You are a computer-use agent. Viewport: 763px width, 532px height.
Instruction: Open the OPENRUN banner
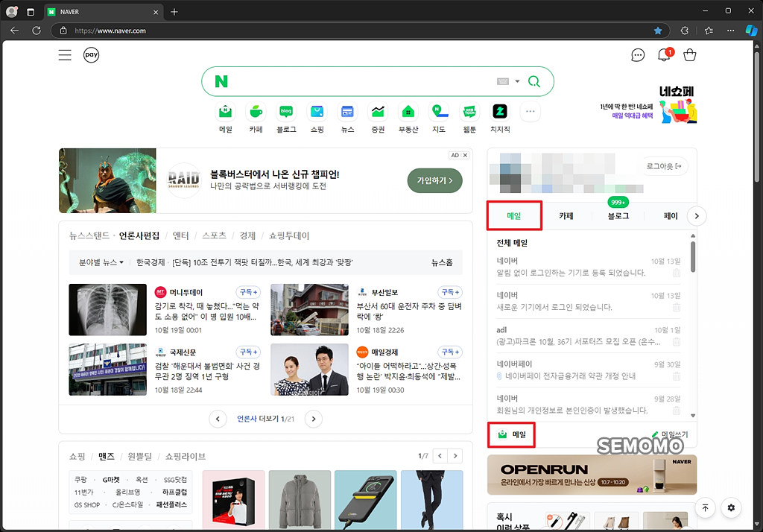pyautogui.click(x=592, y=475)
